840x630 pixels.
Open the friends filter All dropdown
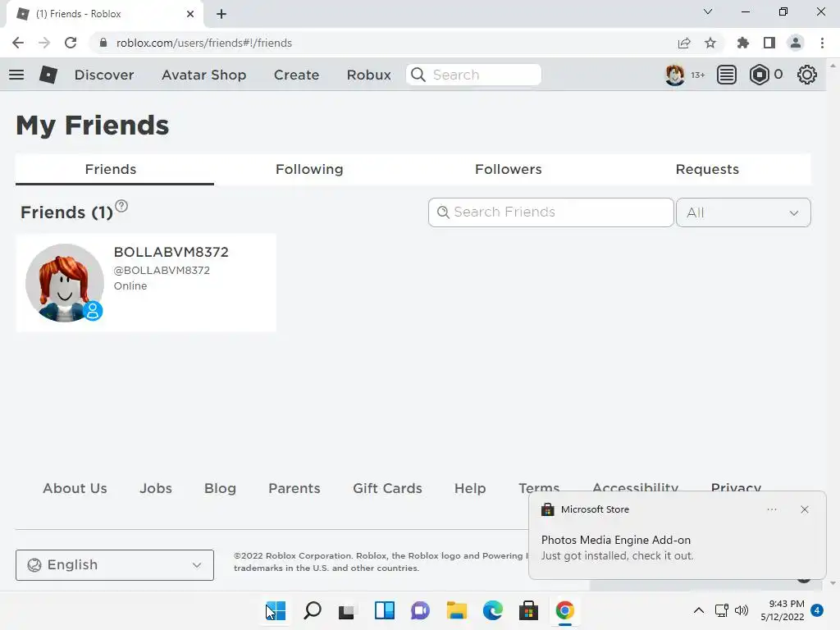[x=743, y=212]
